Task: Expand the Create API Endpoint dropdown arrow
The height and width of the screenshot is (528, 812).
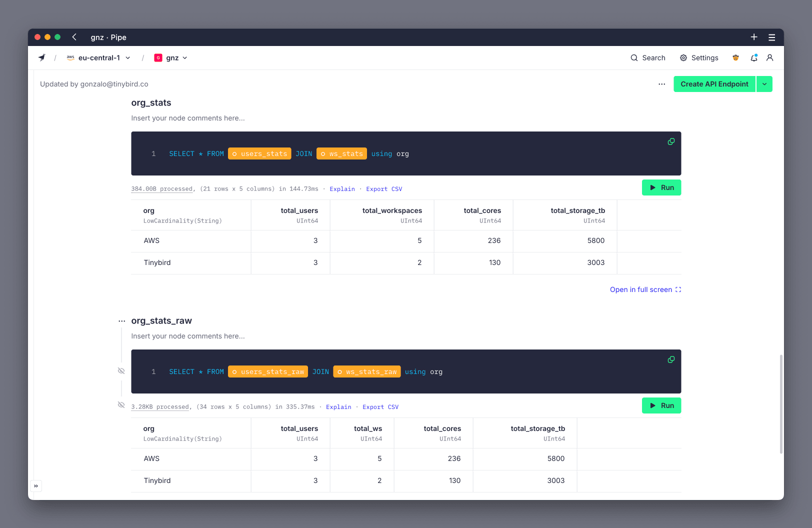Action: click(764, 84)
